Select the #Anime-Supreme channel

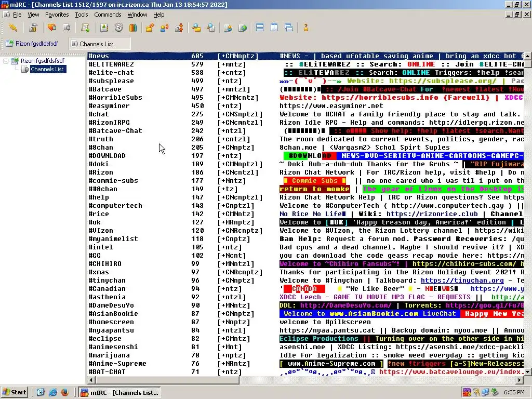(x=305, y=363)
